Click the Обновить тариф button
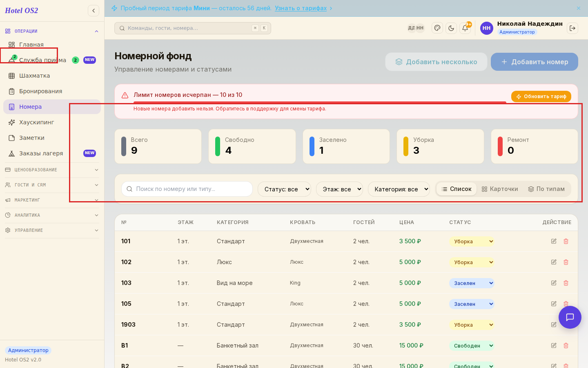The width and height of the screenshot is (588, 368). click(541, 96)
